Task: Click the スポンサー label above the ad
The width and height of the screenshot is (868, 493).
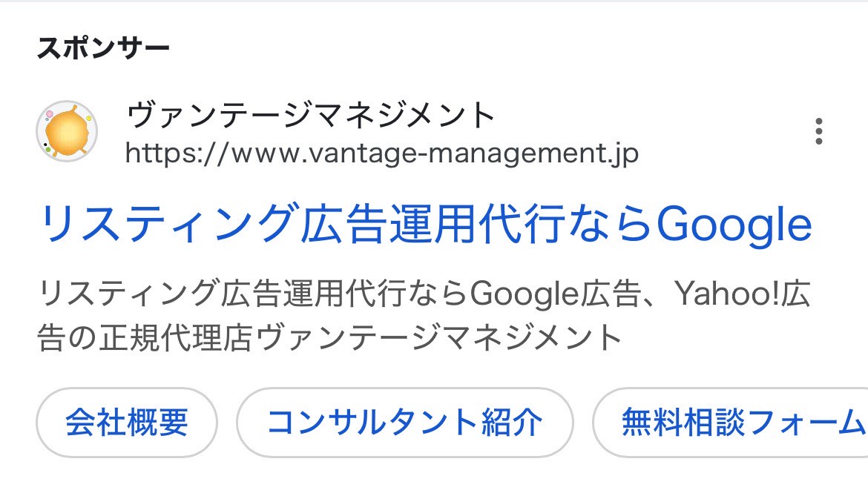Action: coord(104,47)
